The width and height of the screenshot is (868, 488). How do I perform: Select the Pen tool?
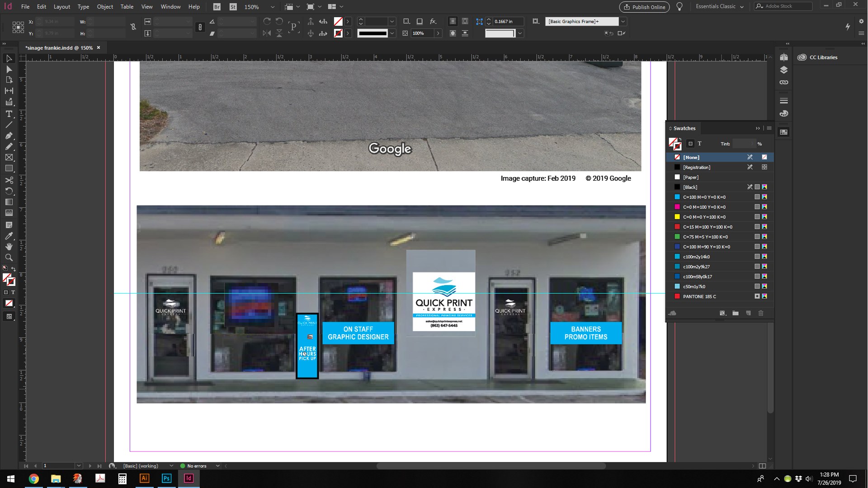pyautogui.click(x=9, y=136)
